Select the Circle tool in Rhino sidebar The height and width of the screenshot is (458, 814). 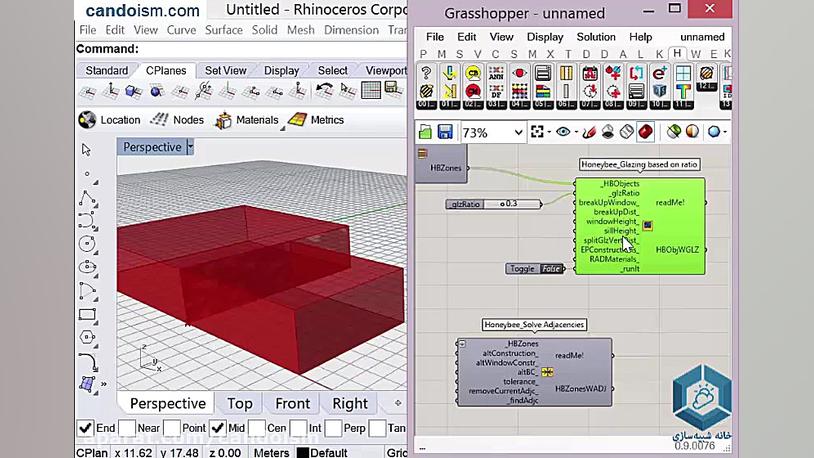[x=87, y=244]
